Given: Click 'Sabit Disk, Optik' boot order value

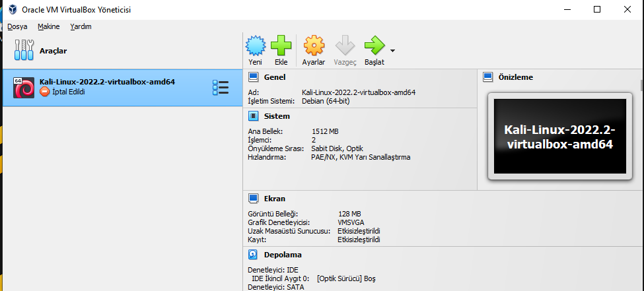Looking at the screenshot, I should pos(338,148).
